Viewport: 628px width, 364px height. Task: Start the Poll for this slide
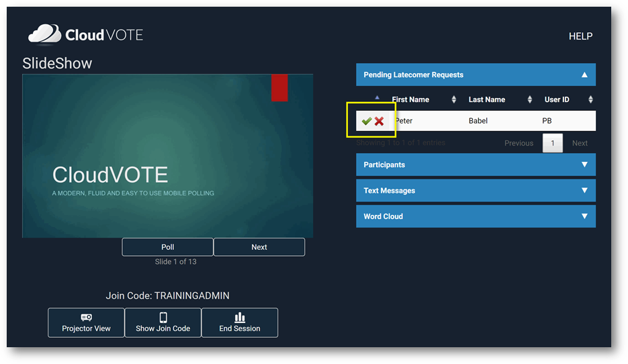click(167, 247)
